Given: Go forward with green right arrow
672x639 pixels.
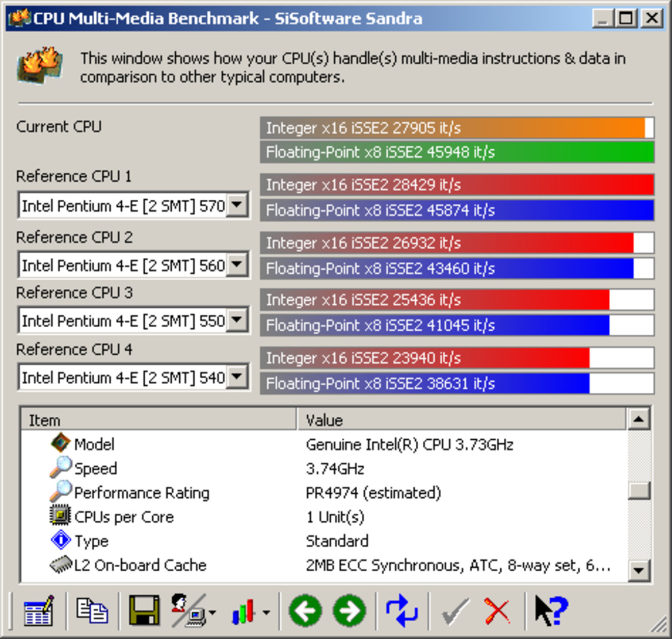Looking at the screenshot, I should click(349, 611).
